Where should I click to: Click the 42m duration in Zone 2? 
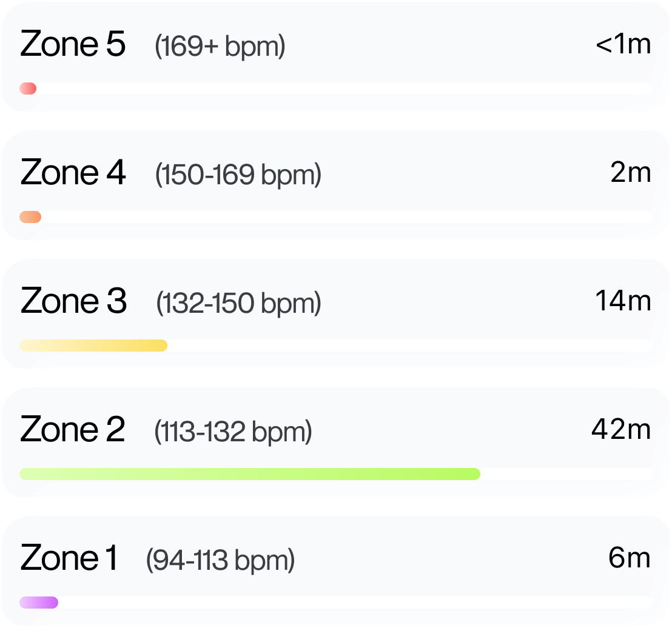621,430
